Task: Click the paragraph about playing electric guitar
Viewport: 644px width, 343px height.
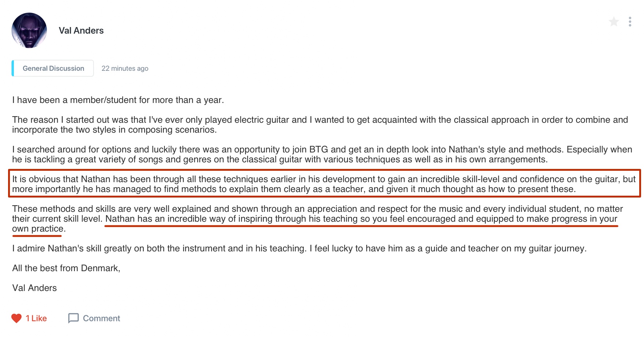Action: click(320, 125)
